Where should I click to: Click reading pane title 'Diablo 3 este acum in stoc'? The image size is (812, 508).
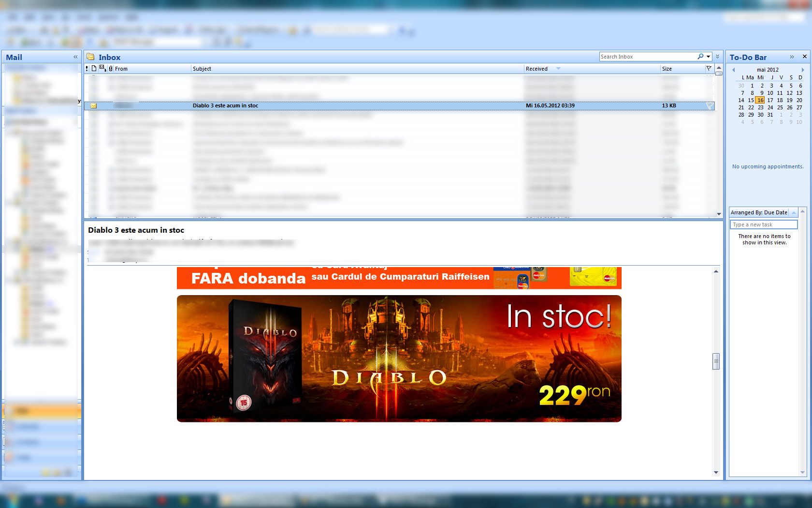136,230
